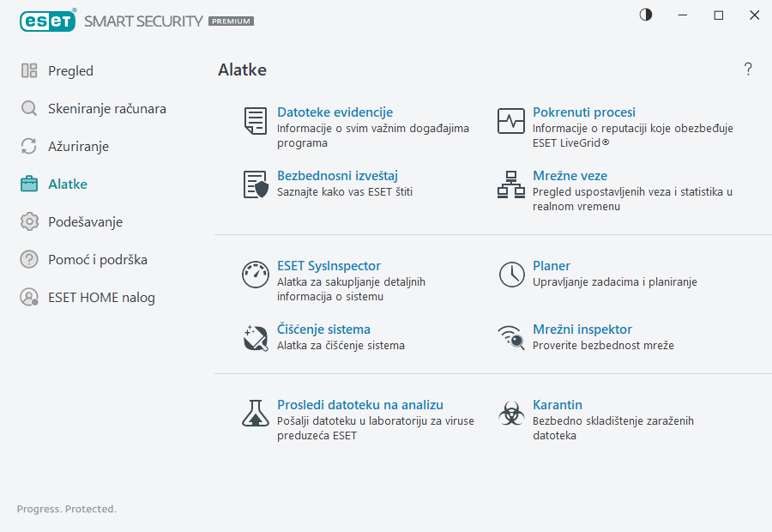Open Skeniranje računara sidebar section
Screen dimensions: 772x532
point(106,109)
